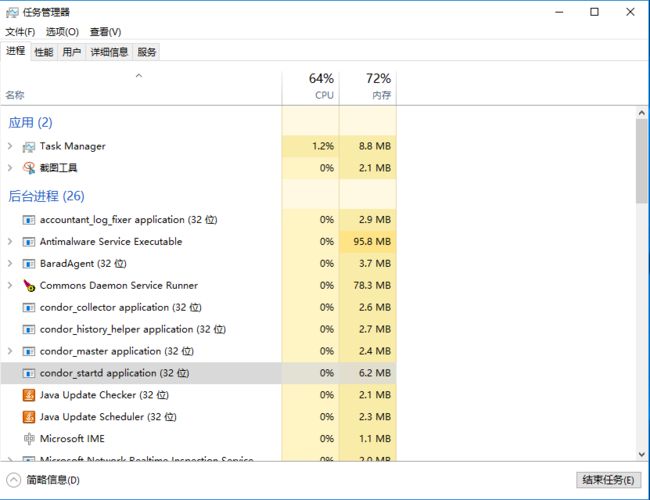Image resolution: width=650 pixels, height=500 pixels.
Task: Expand the Antimalware Service Executable row
Action: pos(10,242)
